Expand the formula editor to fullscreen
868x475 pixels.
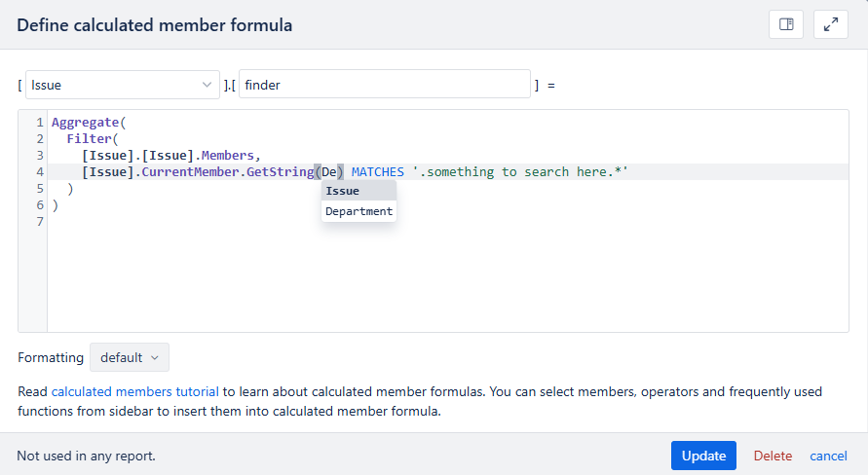[830, 24]
